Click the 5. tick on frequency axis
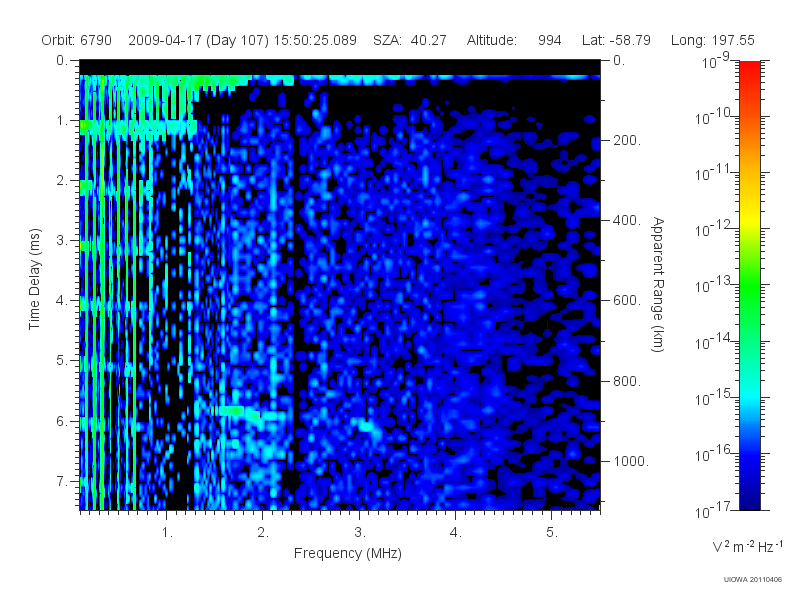Image resolution: width=800 pixels, height=600 pixels. [552, 533]
